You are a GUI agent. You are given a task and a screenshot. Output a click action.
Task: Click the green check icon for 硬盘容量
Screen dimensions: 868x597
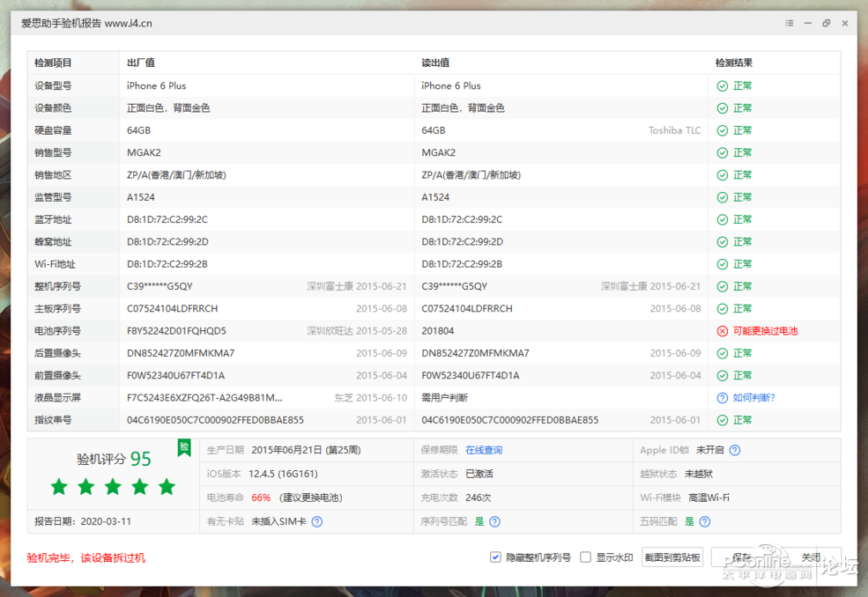pos(723,130)
